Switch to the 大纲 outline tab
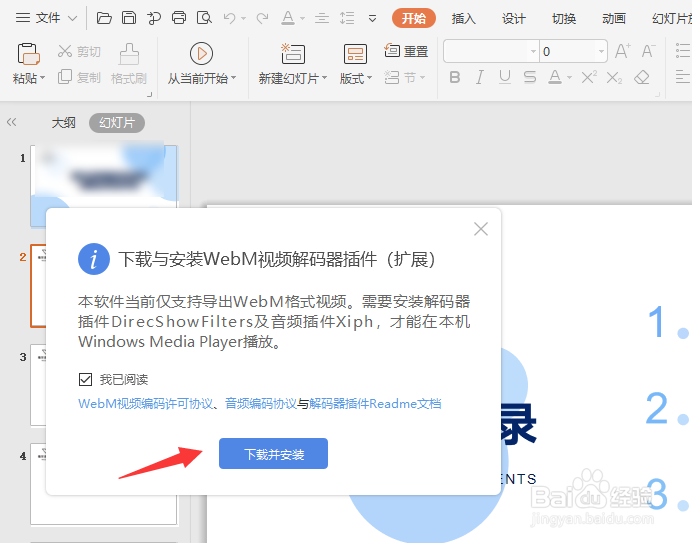Screen dimensions: 692x543 [64, 123]
